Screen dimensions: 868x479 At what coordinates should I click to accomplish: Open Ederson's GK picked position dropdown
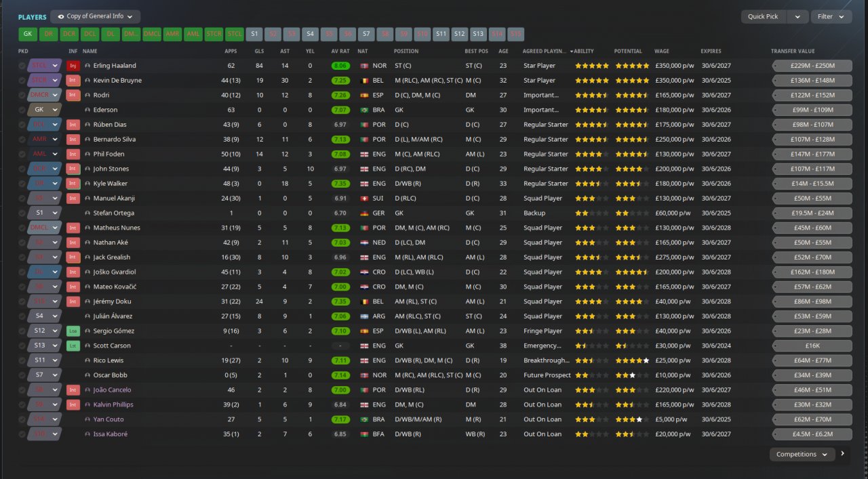click(x=45, y=110)
